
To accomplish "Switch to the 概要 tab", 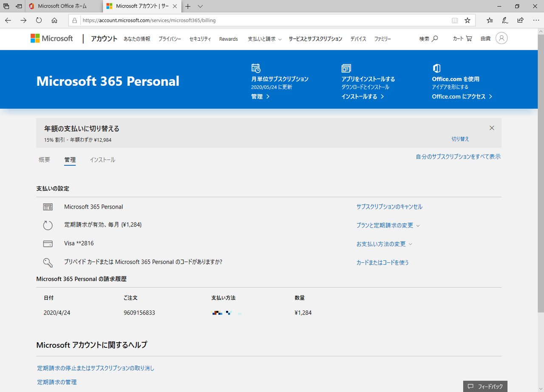I will [x=44, y=160].
